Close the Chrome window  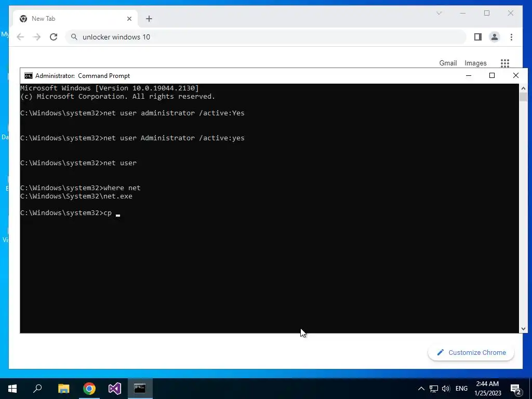coord(510,13)
